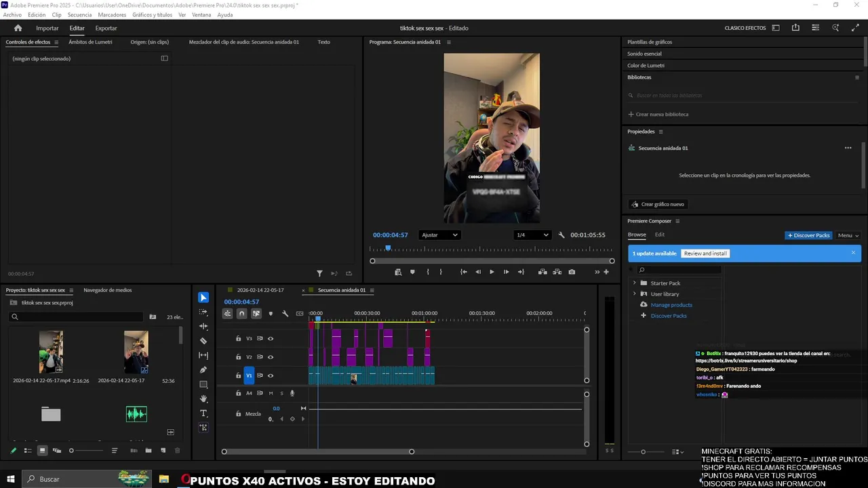Add a marker in the timeline
The image size is (868, 488).
point(271,314)
